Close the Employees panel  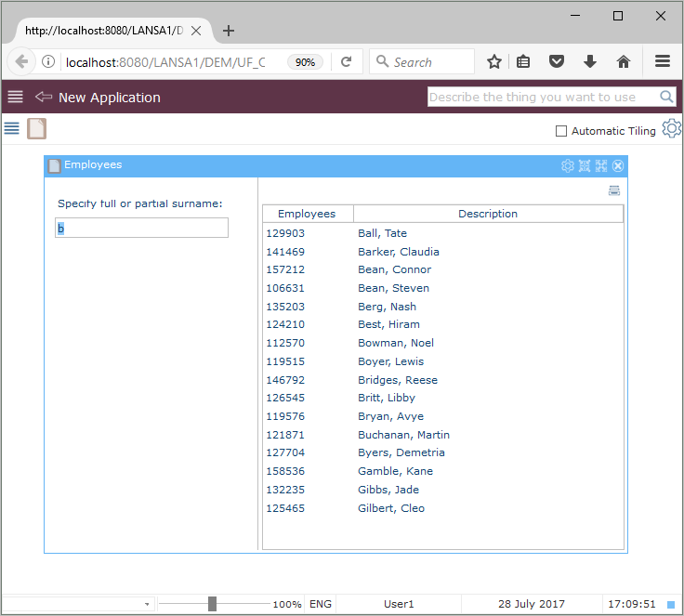click(x=618, y=165)
